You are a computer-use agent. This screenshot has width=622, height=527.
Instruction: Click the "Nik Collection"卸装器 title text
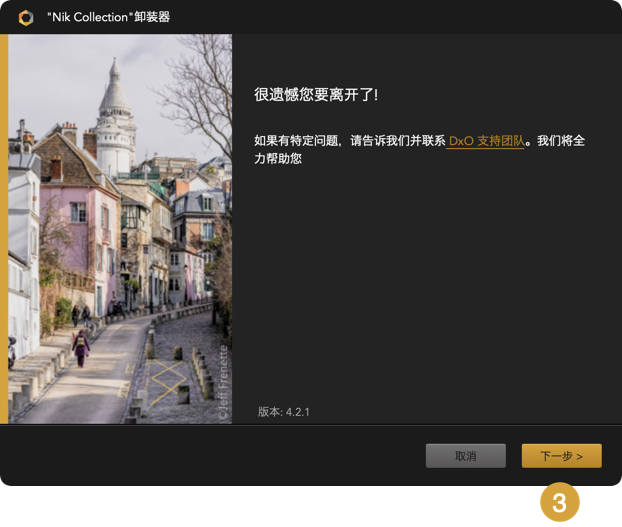(x=109, y=17)
